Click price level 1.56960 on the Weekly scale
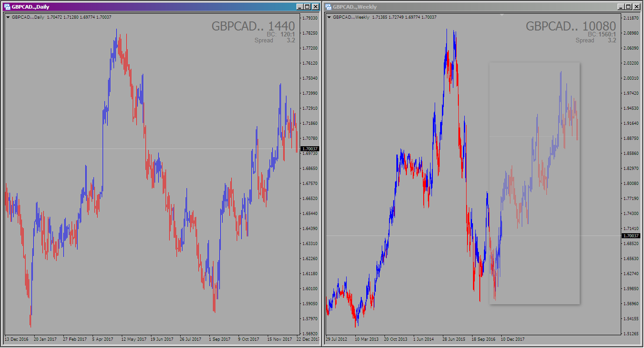 pos(631,304)
